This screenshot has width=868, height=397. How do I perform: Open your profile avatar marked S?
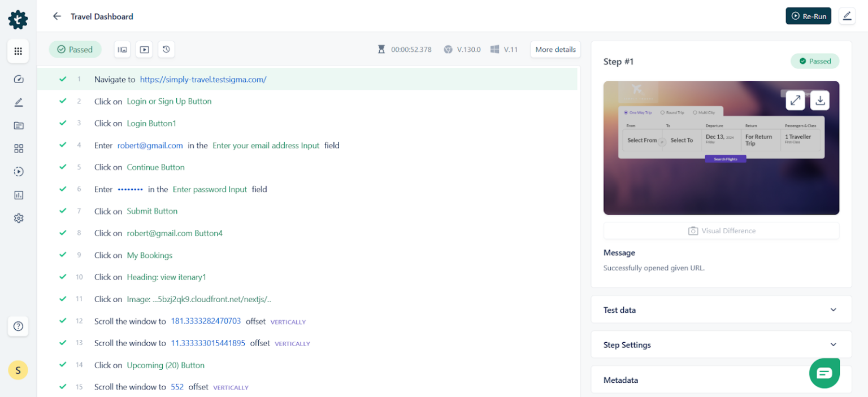point(18,370)
